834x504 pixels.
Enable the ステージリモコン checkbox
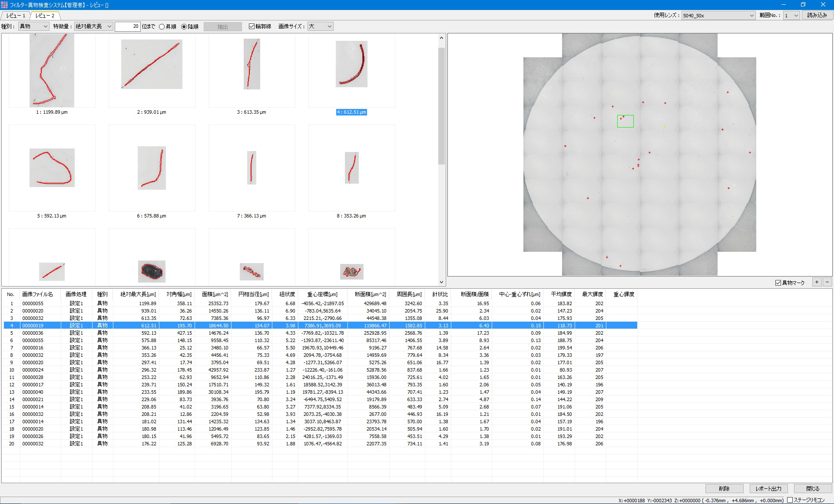790,500
